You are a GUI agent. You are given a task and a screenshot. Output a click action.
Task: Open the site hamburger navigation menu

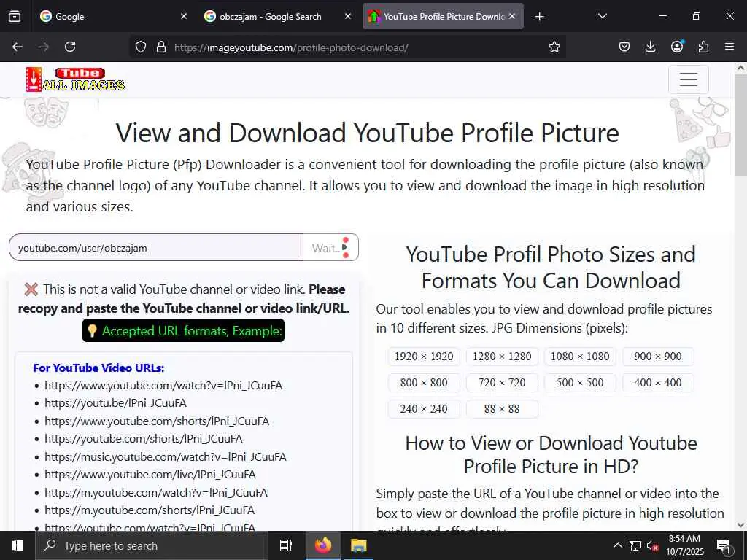click(689, 79)
